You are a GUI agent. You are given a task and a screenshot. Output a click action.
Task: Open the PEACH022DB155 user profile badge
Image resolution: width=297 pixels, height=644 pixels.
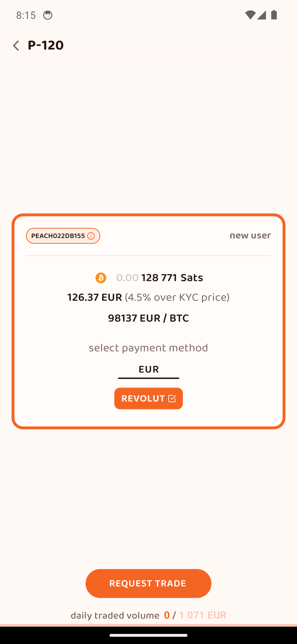point(58,236)
